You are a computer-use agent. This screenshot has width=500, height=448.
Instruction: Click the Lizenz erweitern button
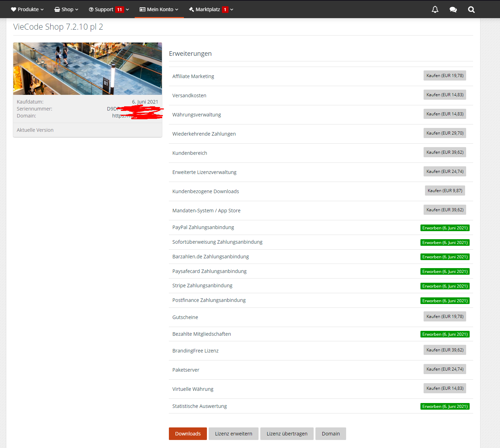[233, 434]
